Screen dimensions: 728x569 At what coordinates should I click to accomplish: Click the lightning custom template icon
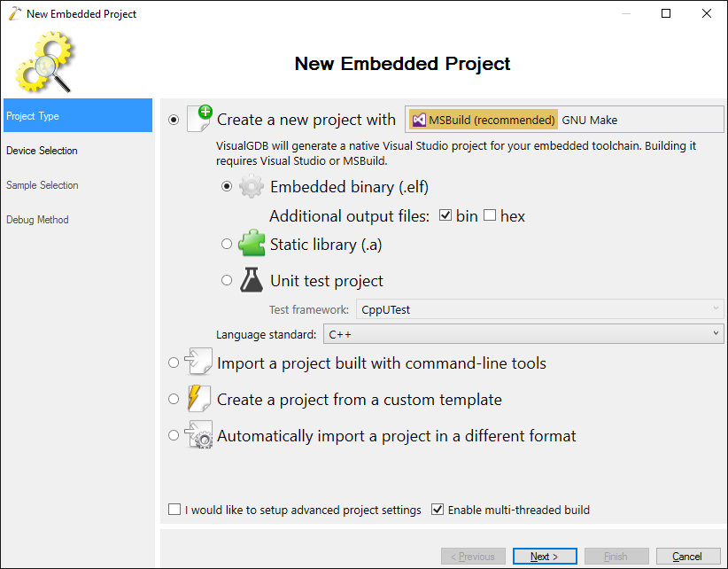pyautogui.click(x=197, y=399)
